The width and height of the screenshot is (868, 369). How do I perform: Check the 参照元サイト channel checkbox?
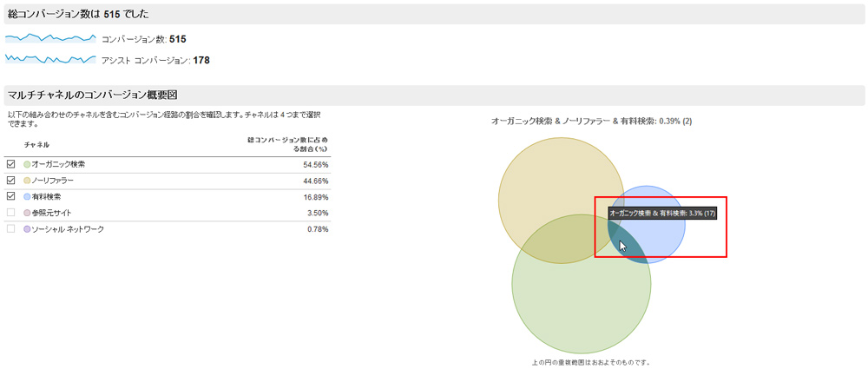point(10,213)
